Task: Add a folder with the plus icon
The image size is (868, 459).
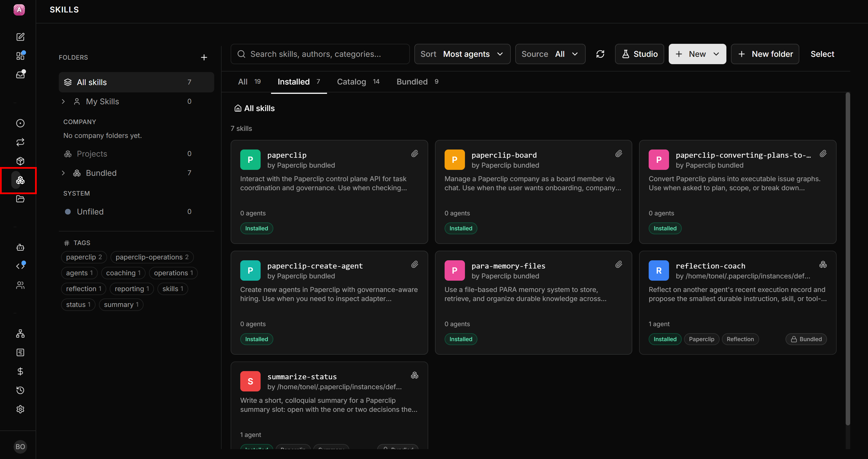Action: click(204, 58)
